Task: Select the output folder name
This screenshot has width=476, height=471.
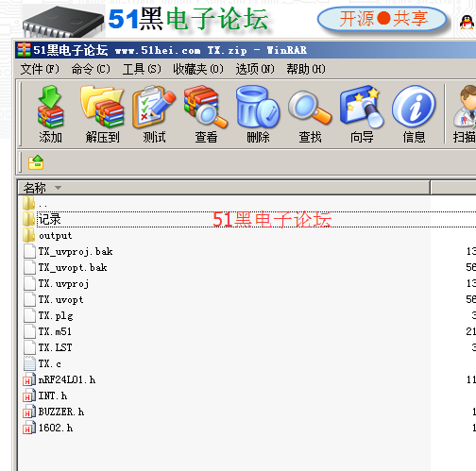Action: (56, 235)
